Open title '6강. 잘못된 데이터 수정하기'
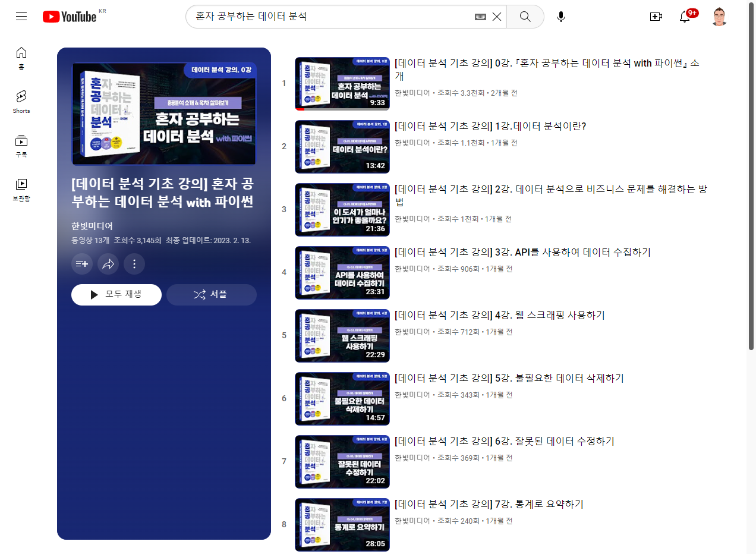The image size is (756, 554). [505, 442]
